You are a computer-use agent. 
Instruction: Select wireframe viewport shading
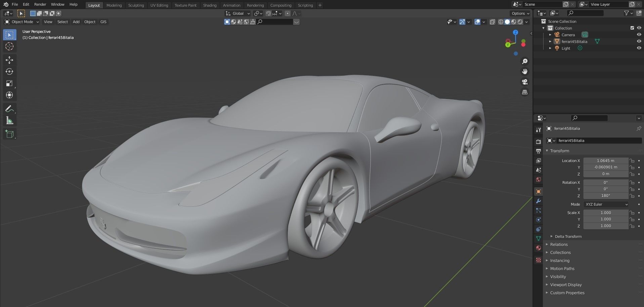pyautogui.click(x=501, y=22)
